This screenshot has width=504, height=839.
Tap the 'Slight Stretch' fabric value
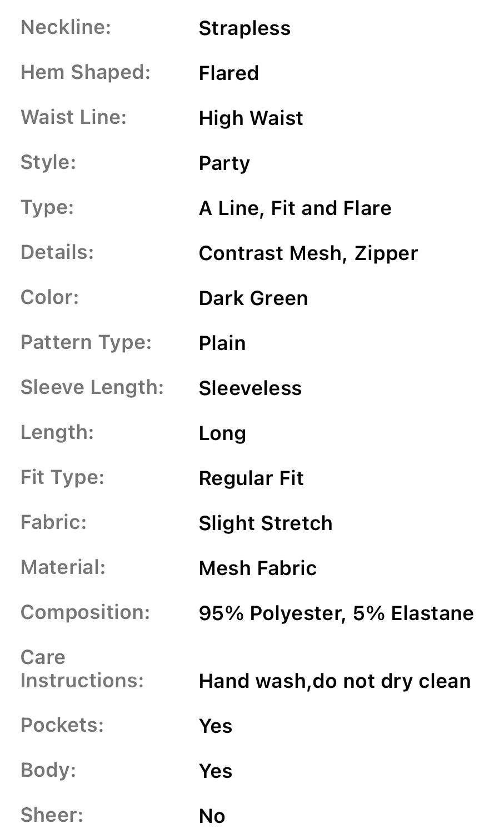tap(266, 523)
